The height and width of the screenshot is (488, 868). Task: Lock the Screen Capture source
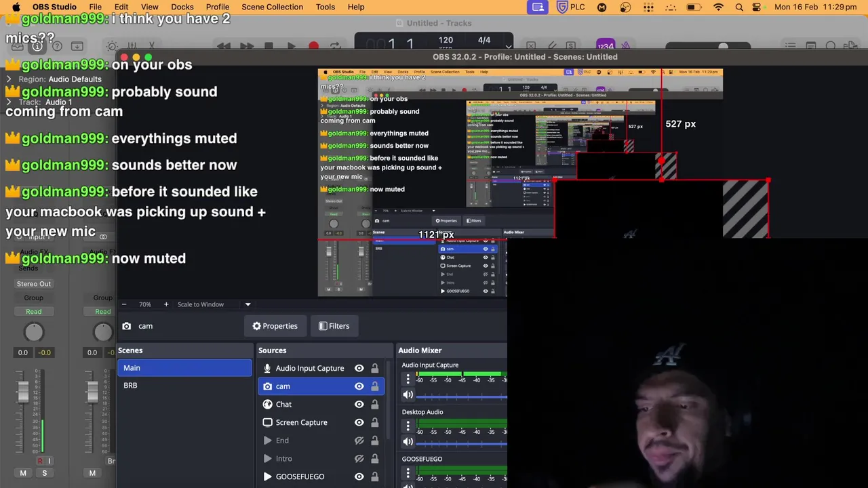(374, 422)
